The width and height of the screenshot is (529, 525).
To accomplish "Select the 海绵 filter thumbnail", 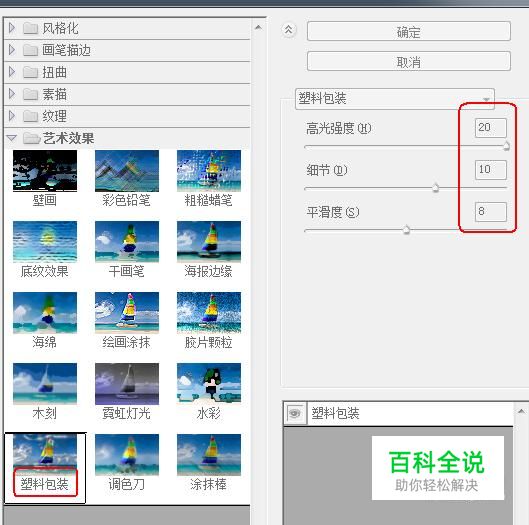I will pos(45,313).
